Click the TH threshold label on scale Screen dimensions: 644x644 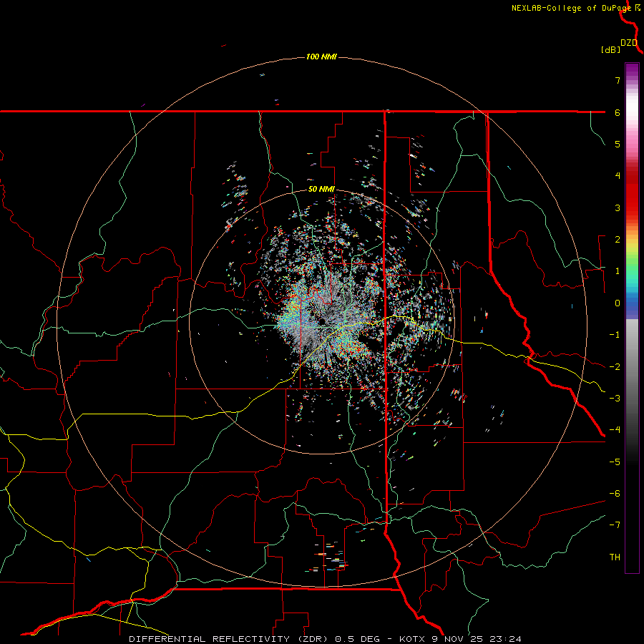[615, 557]
